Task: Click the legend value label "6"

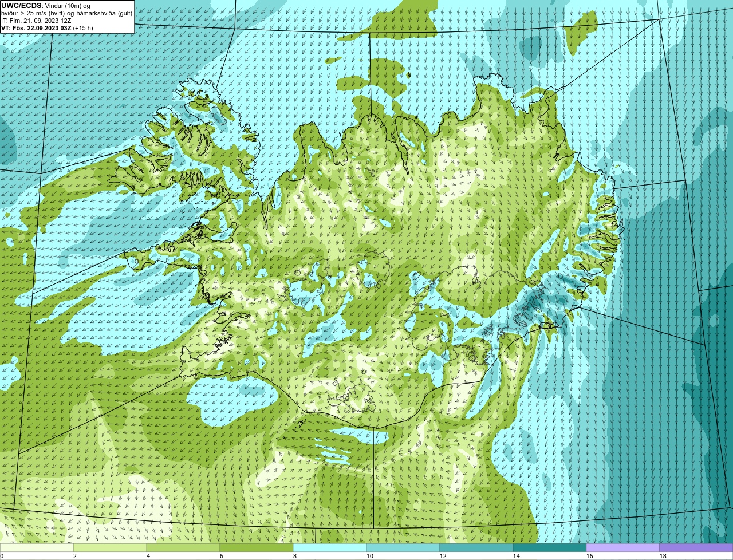Action: 222,556
